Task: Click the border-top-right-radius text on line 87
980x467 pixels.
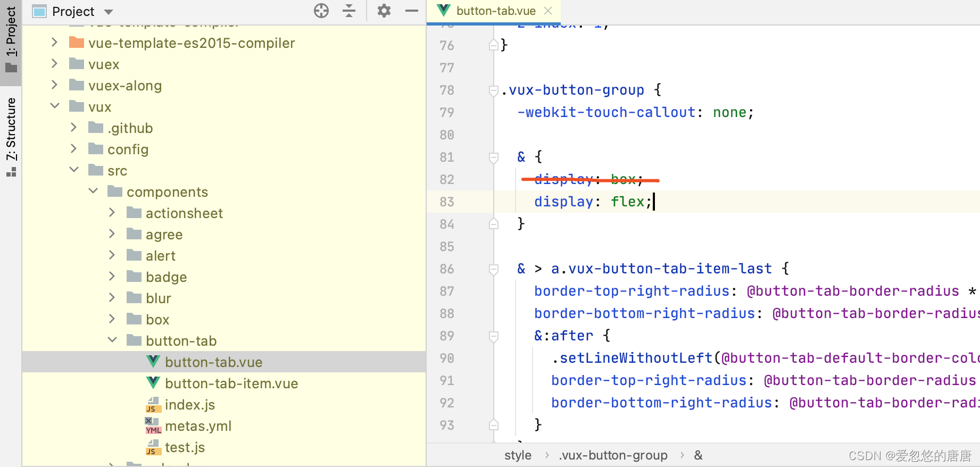Action: click(632, 291)
